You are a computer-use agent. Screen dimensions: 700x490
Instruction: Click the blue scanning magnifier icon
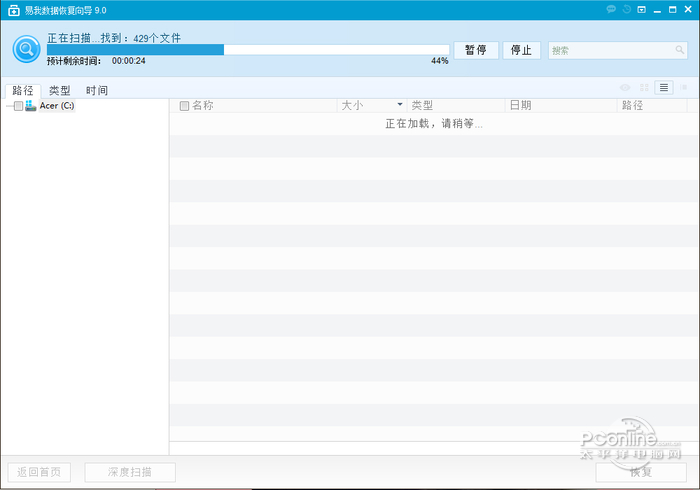[26, 49]
